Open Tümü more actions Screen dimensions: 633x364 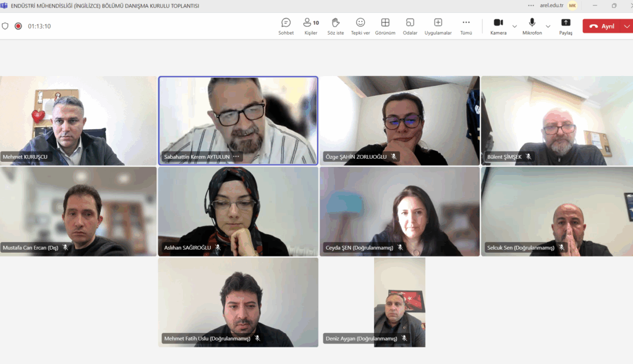point(466,26)
